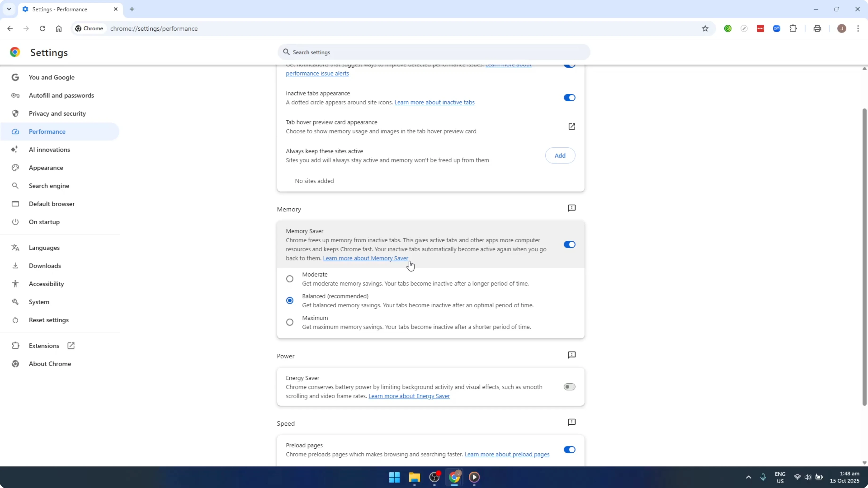Screen dimensions: 868x488
Task: Open Tab hover preview card external link icon
Action: pos(572,127)
